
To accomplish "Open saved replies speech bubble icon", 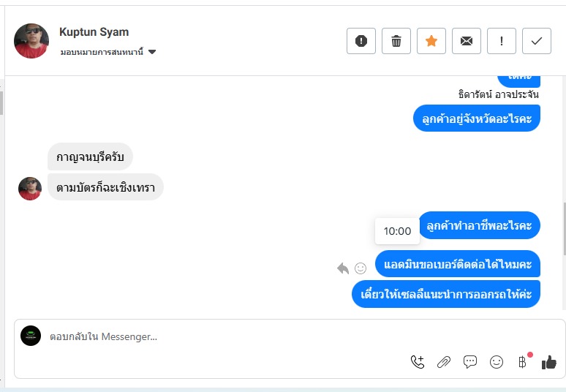I will (x=470, y=361).
